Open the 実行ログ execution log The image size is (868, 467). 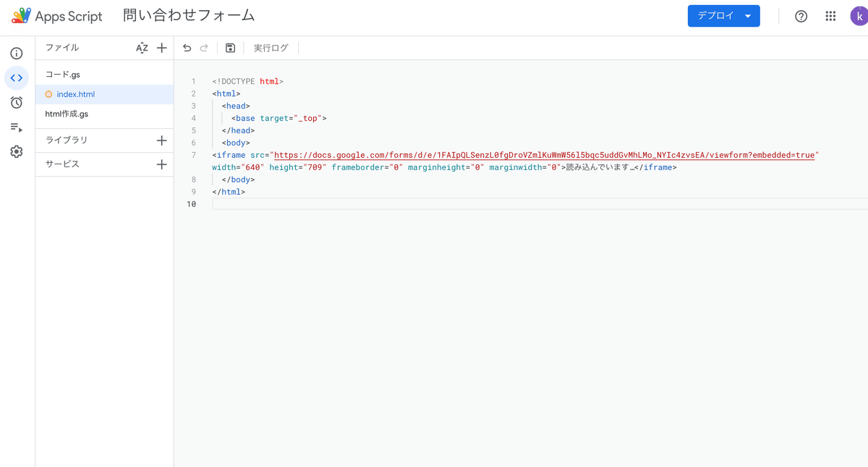[x=271, y=48]
